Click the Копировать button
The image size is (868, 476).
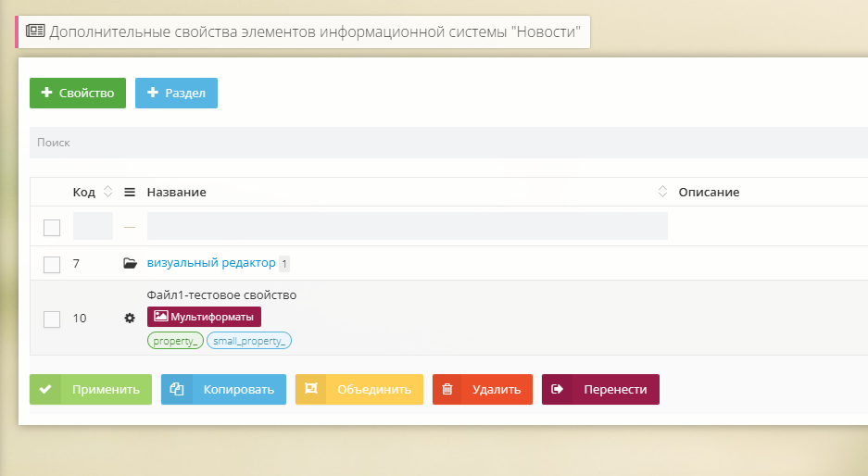[x=223, y=390]
